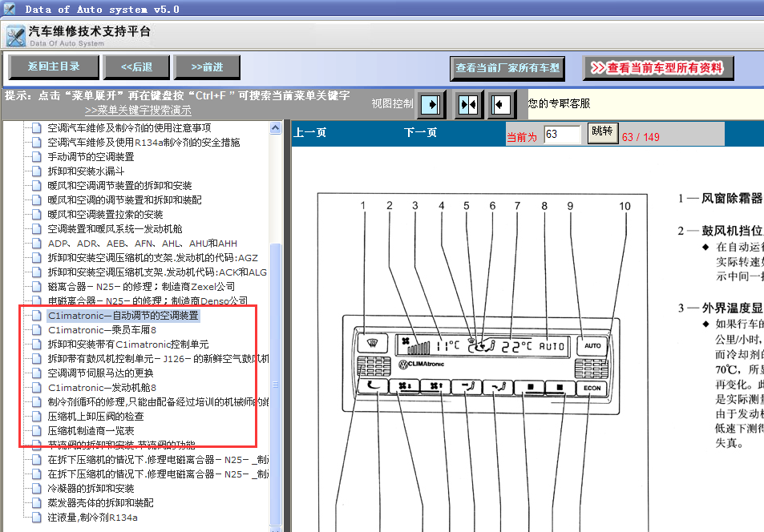Screen dimensions: 764x532
Task: Click the tree scrollbar up arrow
Action: (x=275, y=127)
